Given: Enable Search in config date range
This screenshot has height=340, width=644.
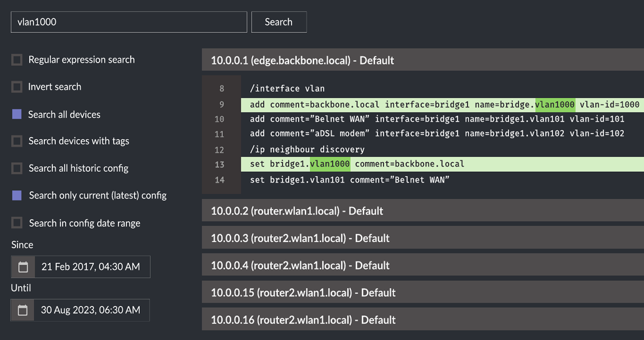Looking at the screenshot, I should [17, 223].
